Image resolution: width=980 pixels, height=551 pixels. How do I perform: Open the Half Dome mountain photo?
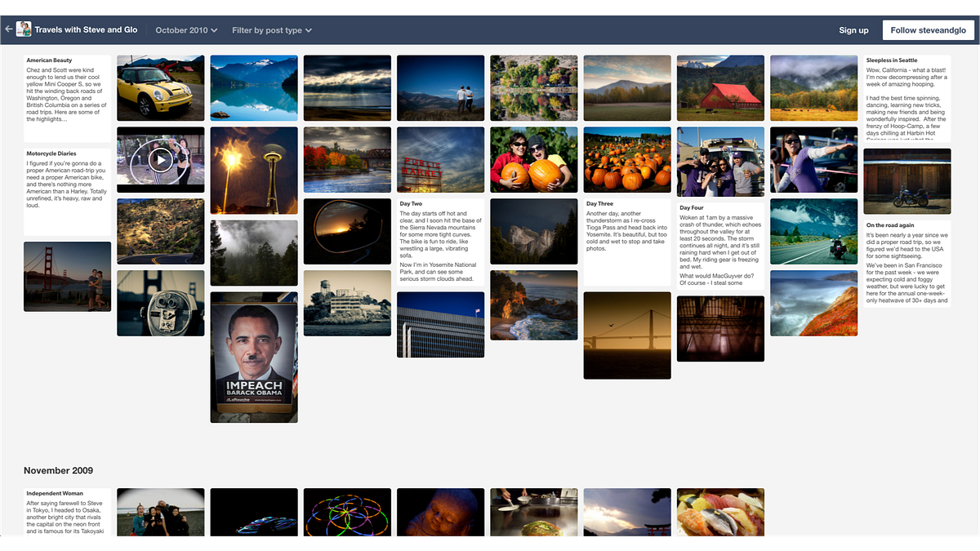[x=534, y=231]
